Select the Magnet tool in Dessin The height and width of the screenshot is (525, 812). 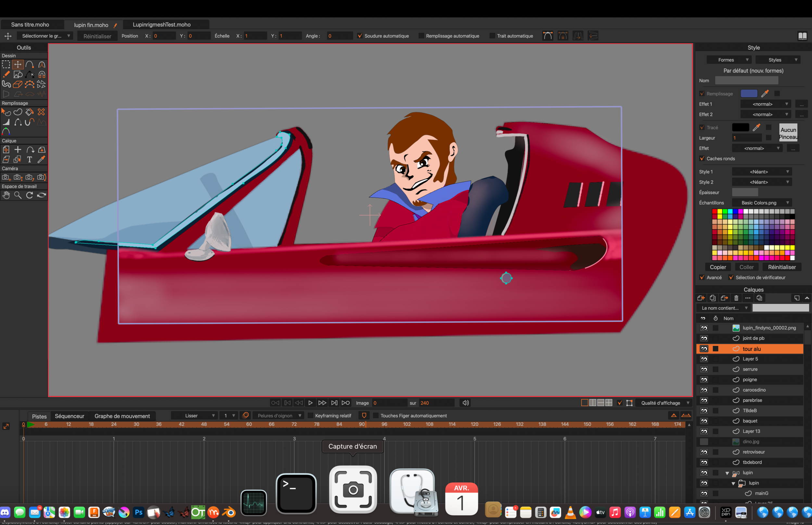pyautogui.click(x=42, y=74)
